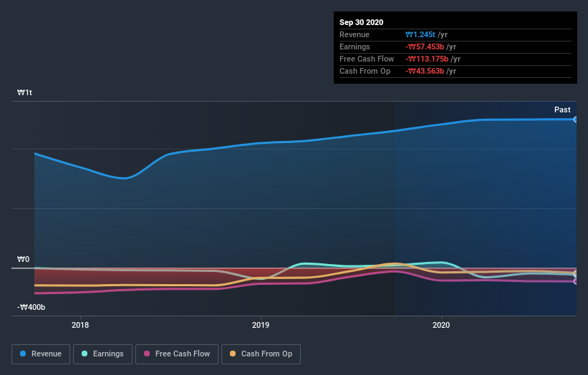Click the ₩1t y-axis label
Viewport: 588px width, 375px height.
click(x=25, y=92)
